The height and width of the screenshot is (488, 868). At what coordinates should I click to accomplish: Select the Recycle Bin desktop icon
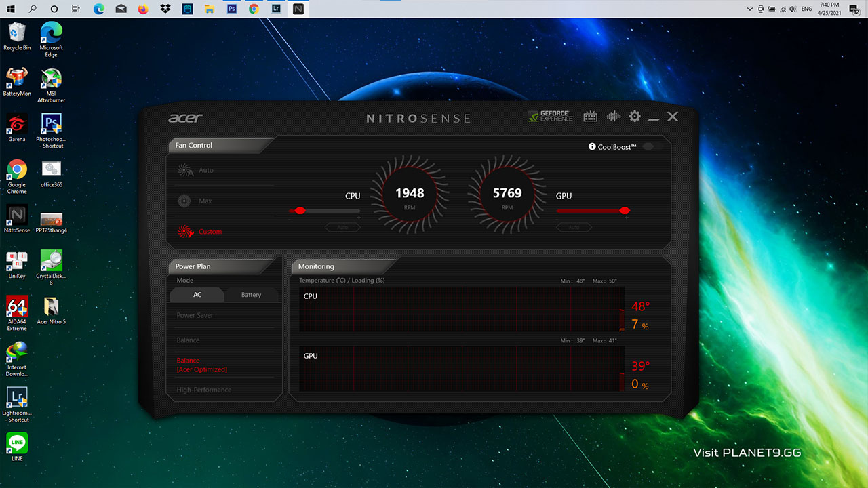17,37
